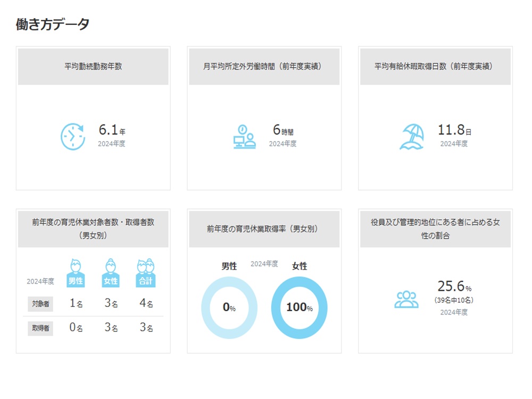Click the male 0% donut chart
This screenshot has height=399, width=532.
(x=229, y=307)
